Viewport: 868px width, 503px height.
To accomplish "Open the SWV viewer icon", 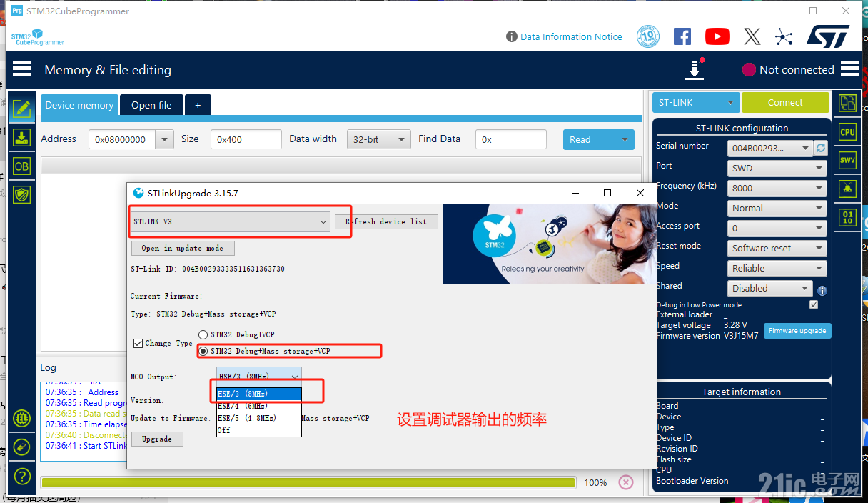I will point(847,160).
